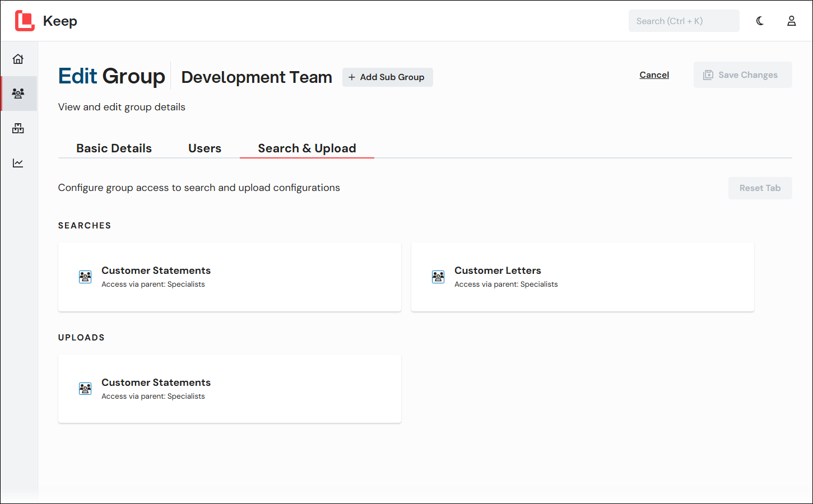The width and height of the screenshot is (813, 504).
Task: Open the organization structure sidebar icon
Action: [x=18, y=128]
